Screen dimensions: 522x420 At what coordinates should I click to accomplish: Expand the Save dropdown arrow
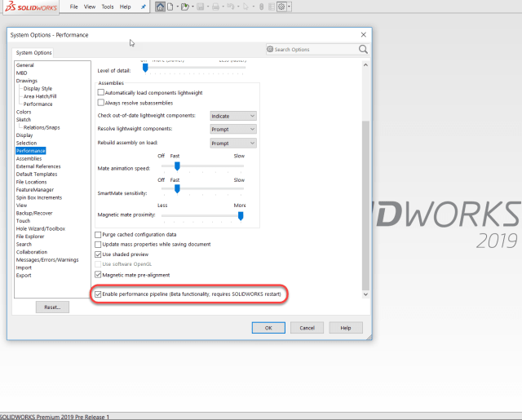(208, 7)
